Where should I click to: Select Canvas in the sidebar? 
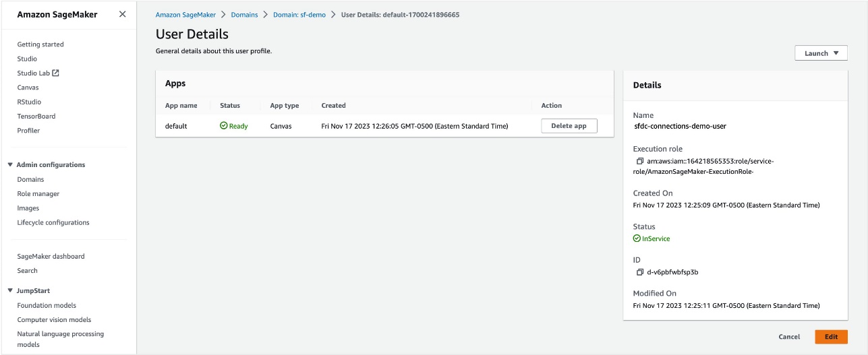pos(28,88)
